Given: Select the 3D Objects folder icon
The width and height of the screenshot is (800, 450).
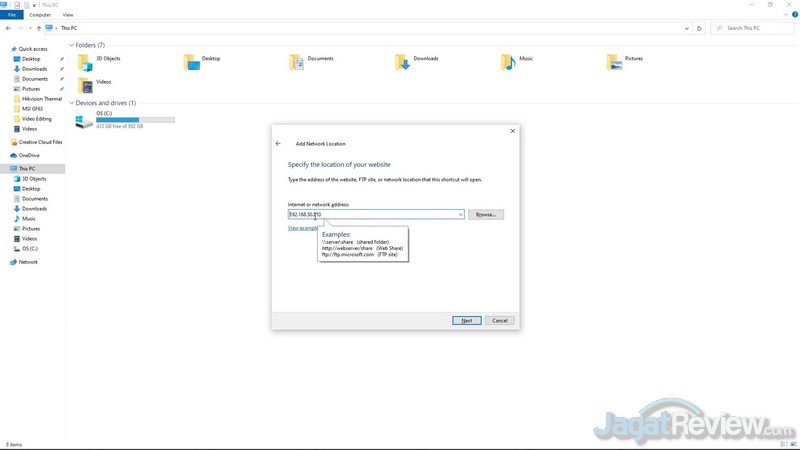Looking at the screenshot, I should pyautogui.click(x=85, y=62).
